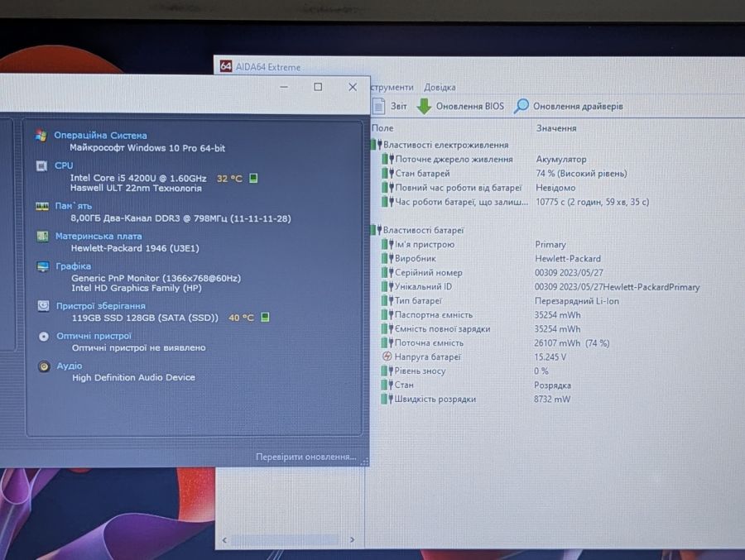Select the value 8732 mW
Image resolution: width=745 pixels, height=560 pixels.
(552, 399)
